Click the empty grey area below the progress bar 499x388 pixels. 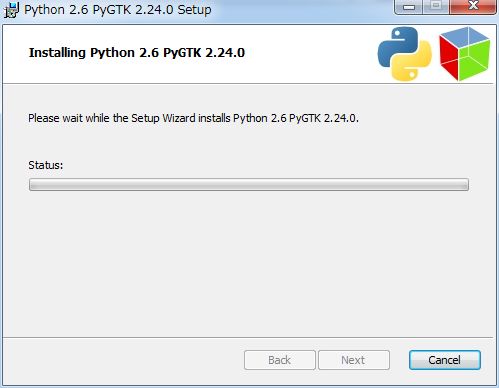(x=249, y=263)
